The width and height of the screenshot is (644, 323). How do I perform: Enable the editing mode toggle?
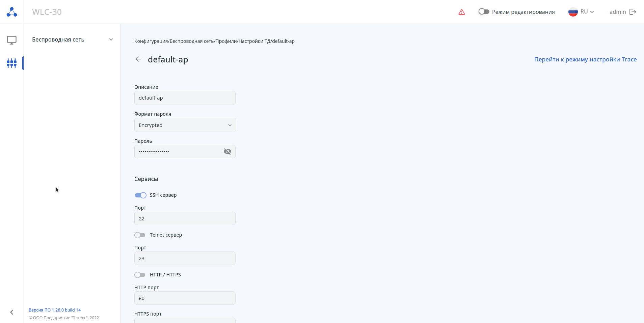click(484, 12)
